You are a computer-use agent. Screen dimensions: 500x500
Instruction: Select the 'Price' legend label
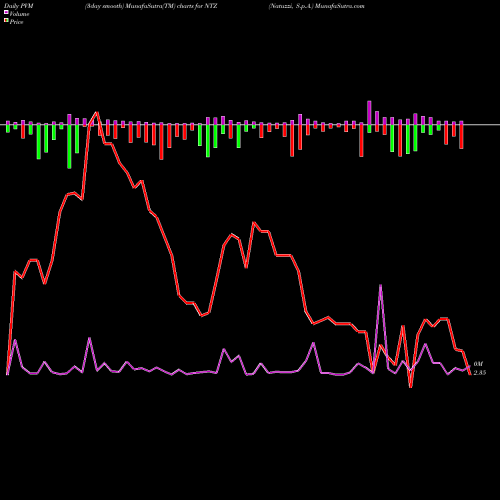pyautogui.click(x=16, y=22)
